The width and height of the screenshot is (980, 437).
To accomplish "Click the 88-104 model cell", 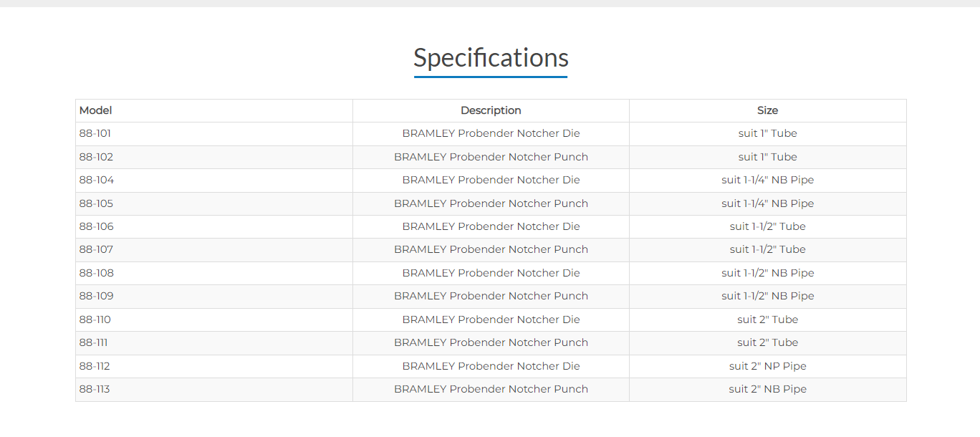I will click(97, 180).
